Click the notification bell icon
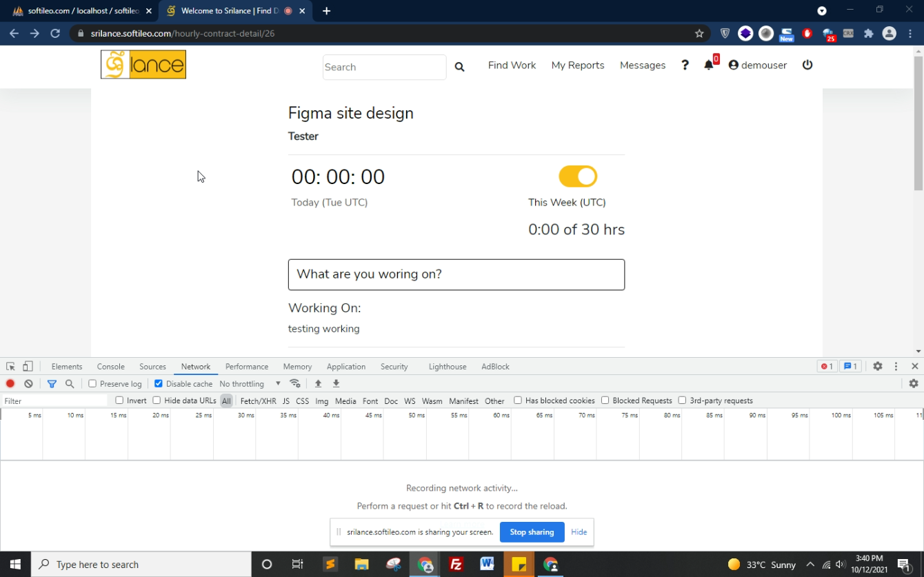This screenshot has width=924, height=577. 708,65
